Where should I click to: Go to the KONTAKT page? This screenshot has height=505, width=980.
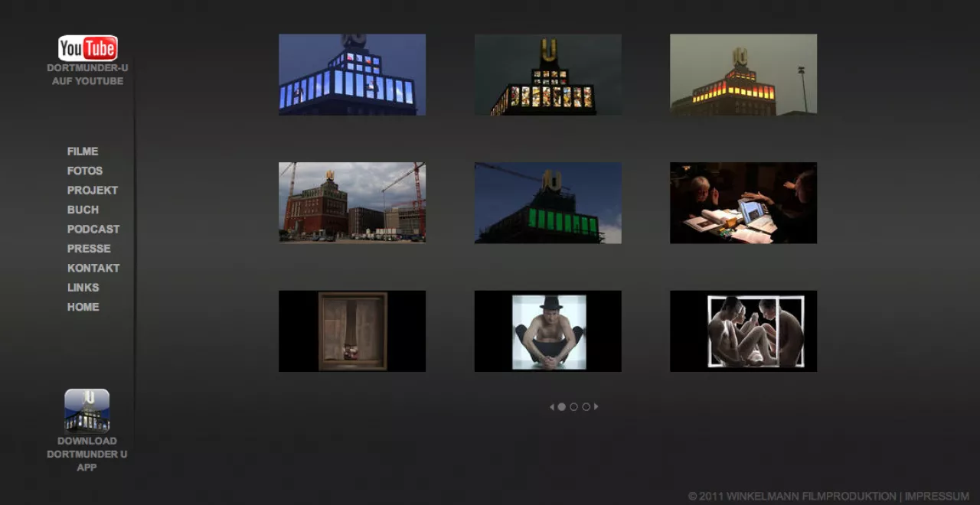93,268
